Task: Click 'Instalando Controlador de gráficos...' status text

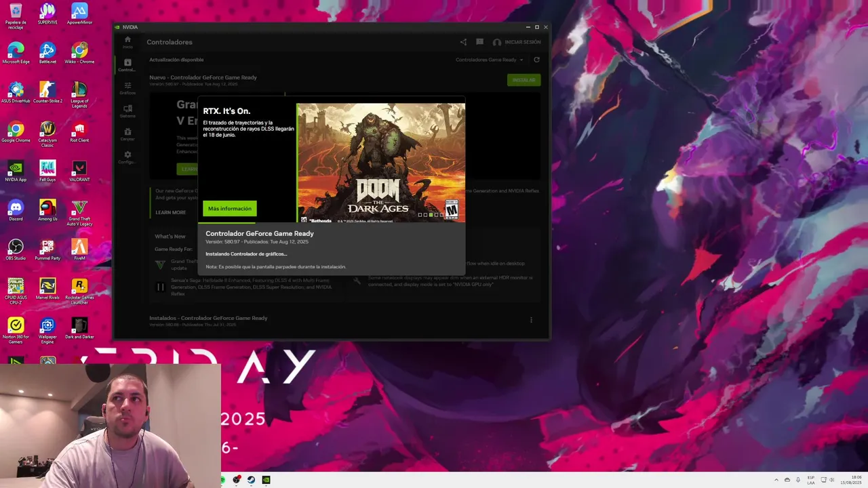Action: pos(246,254)
